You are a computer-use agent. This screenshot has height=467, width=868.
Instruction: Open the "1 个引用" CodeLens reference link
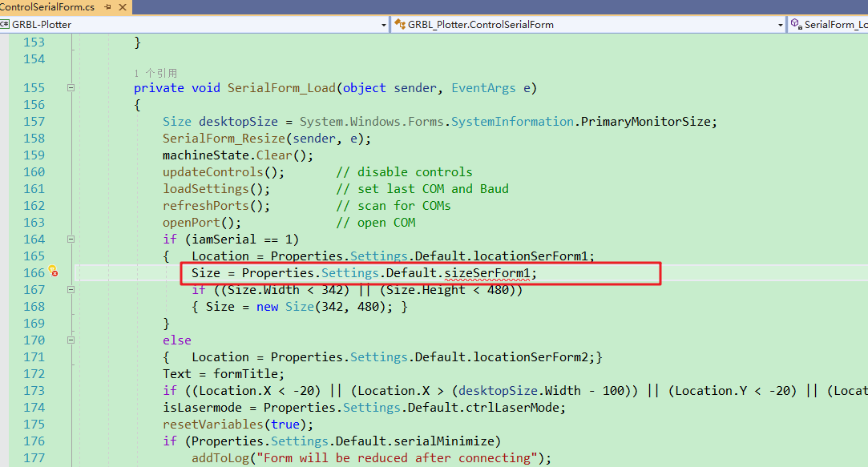(155, 73)
